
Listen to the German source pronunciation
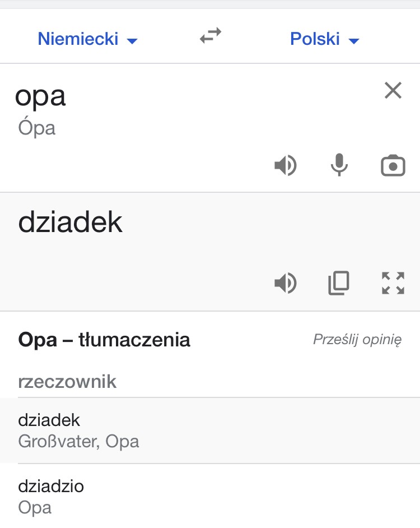point(286,165)
